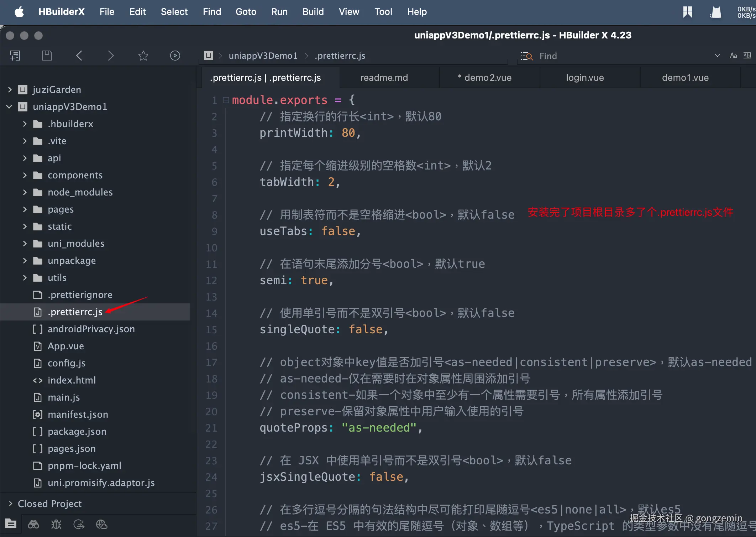Toggle whole word match in Find bar
The height and width of the screenshot is (537, 756).
(x=747, y=56)
